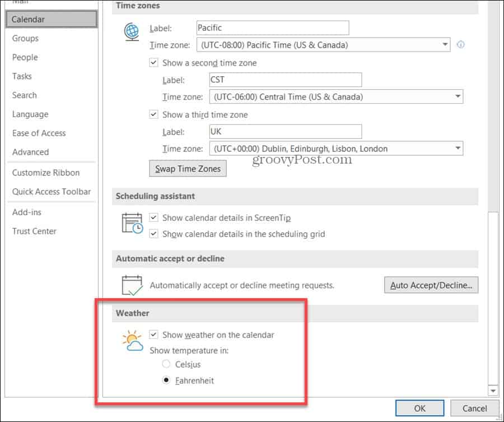This screenshot has height=422, width=504.
Task: Click the Swap Time Zones button
Action: [x=188, y=169]
